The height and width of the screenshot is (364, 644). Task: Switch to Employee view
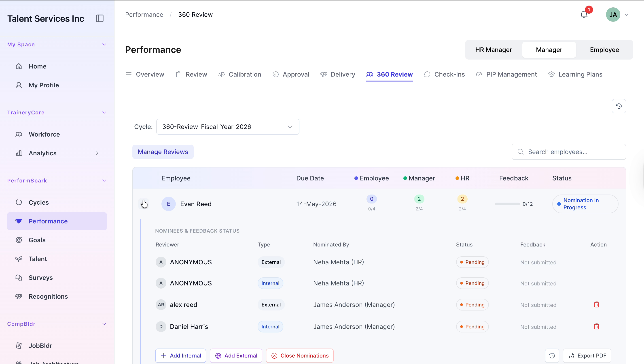pyautogui.click(x=604, y=50)
